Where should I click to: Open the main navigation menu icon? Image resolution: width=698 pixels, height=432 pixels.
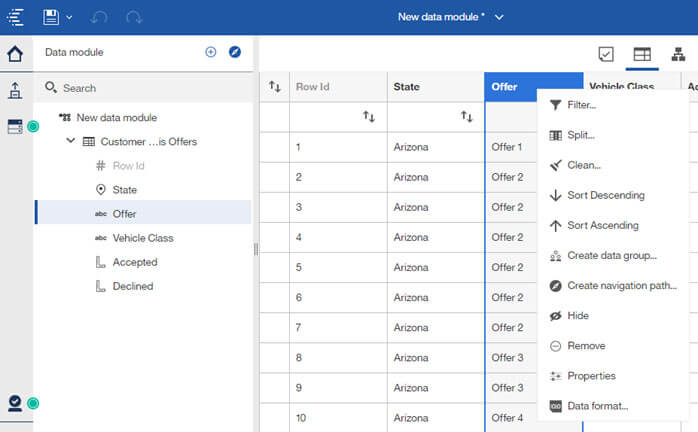click(16, 17)
